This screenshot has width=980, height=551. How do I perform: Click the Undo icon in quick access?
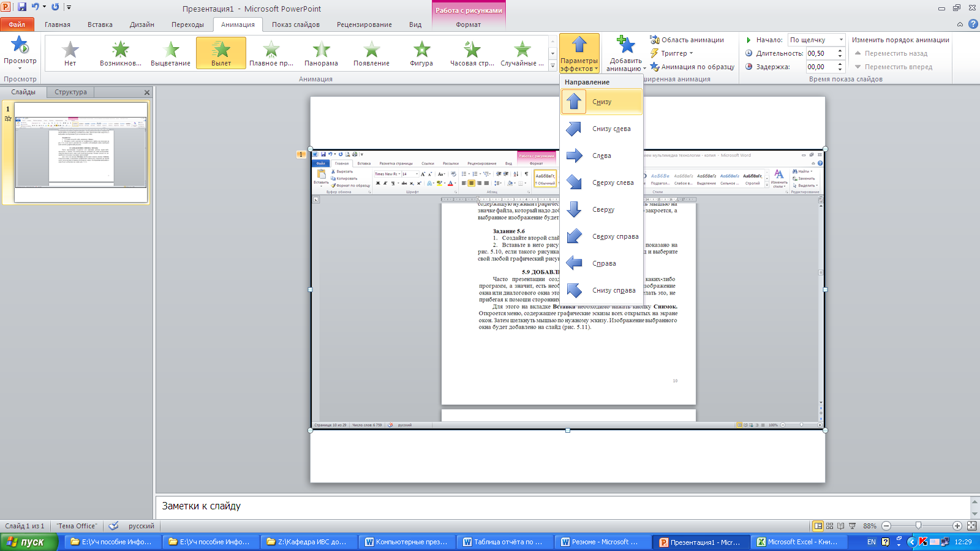point(35,7)
